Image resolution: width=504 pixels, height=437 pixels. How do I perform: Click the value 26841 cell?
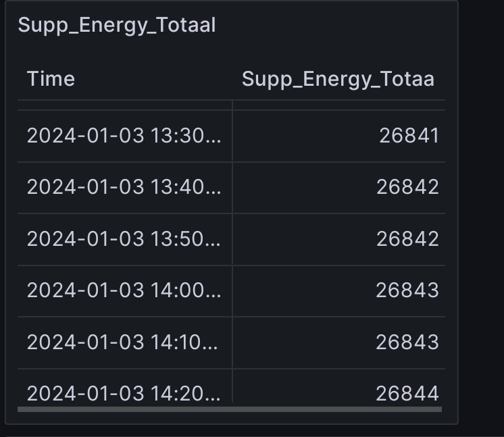click(x=339, y=136)
